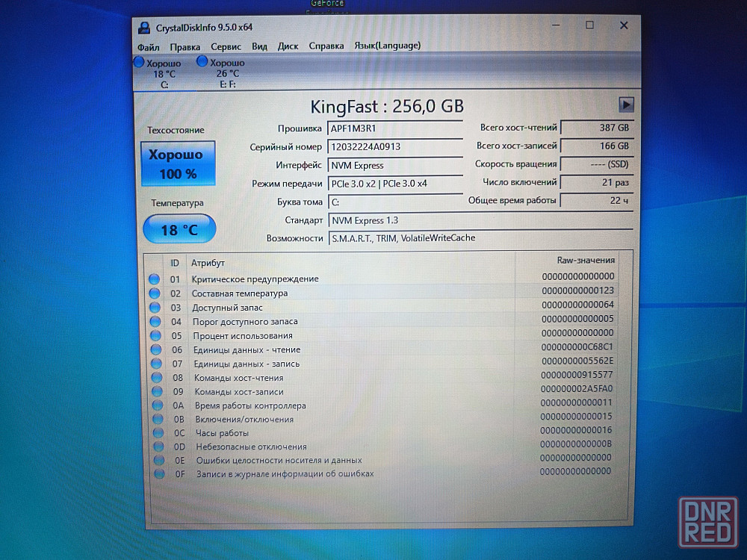Click status icon for attribute 0F Записи в журнале
The height and width of the screenshot is (560, 747).
click(160, 474)
